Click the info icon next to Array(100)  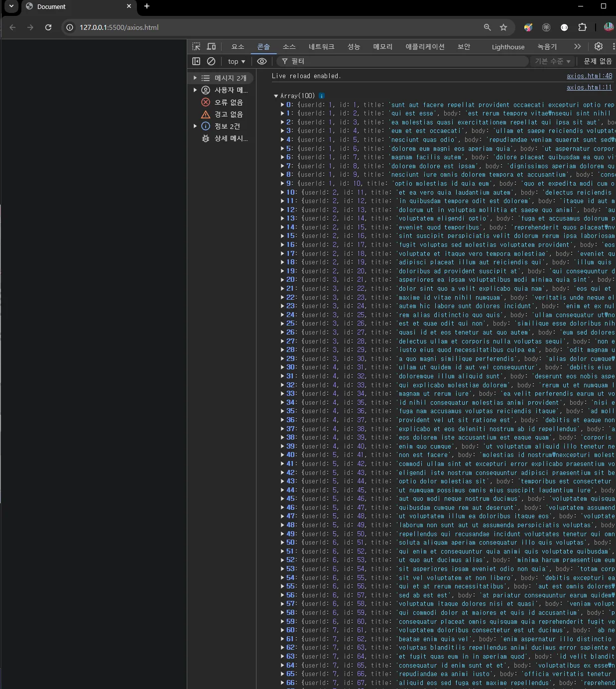point(322,96)
